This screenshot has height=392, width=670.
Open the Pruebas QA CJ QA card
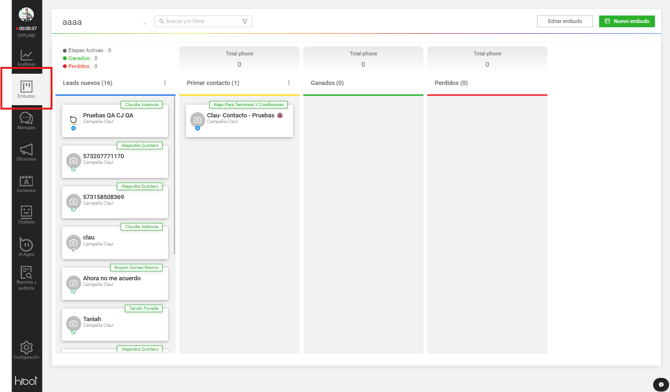115,121
